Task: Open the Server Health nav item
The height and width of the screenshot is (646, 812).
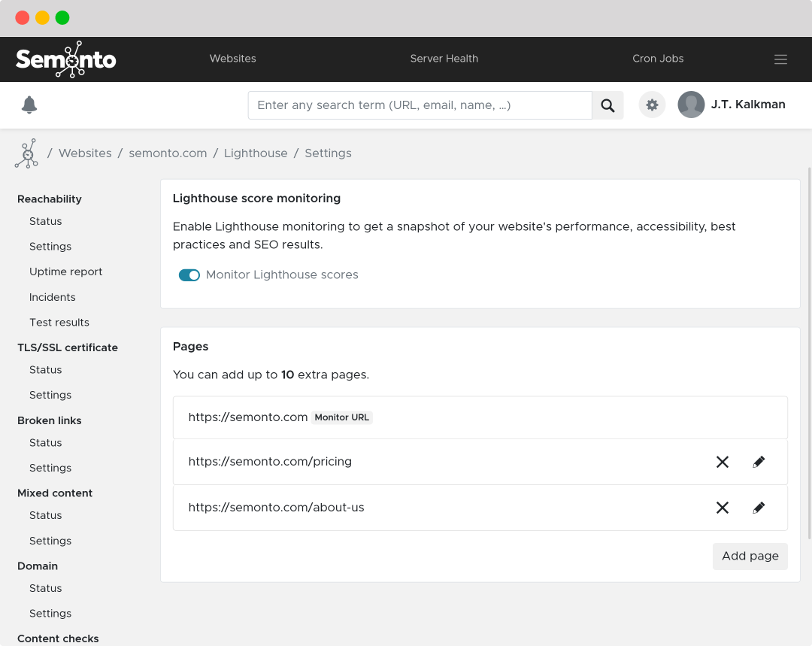Action: tap(444, 59)
